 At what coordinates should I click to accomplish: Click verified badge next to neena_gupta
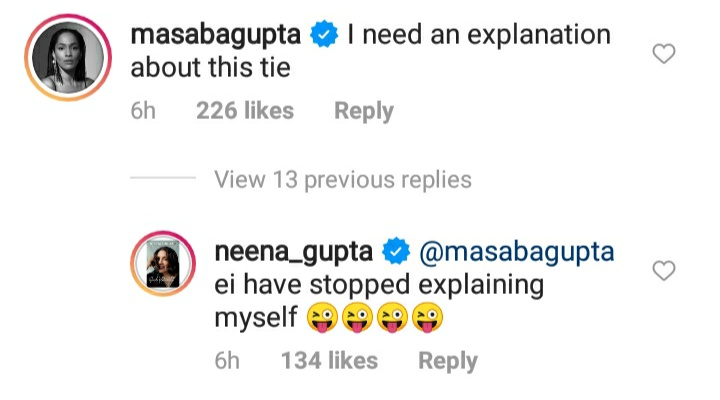[396, 251]
